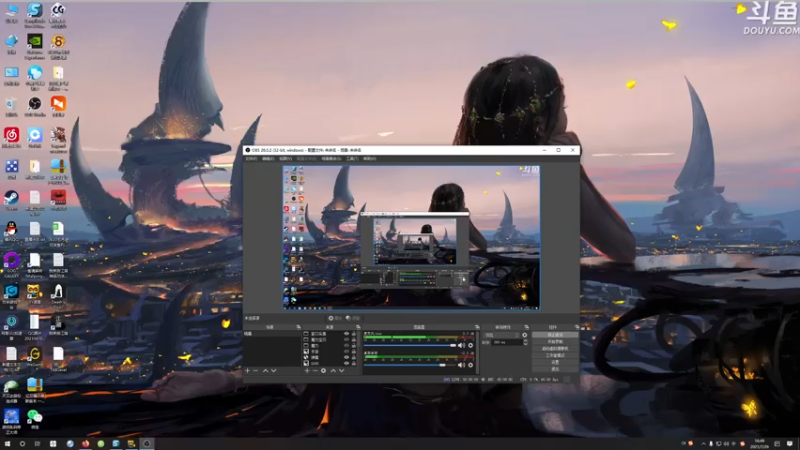Select the scene entry in the Scenes list
Viewport: 800px width, 450px height.
(x=272, y=334)
